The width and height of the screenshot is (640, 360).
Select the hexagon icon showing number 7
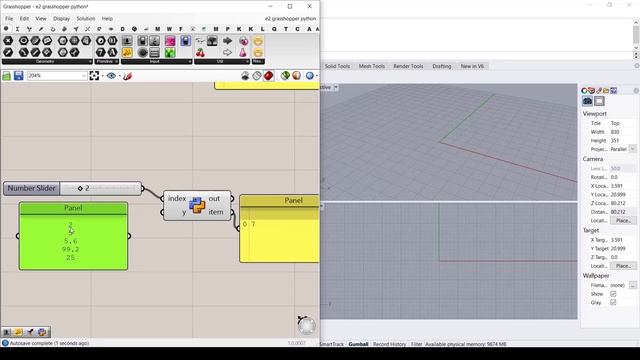click(101, 52)
